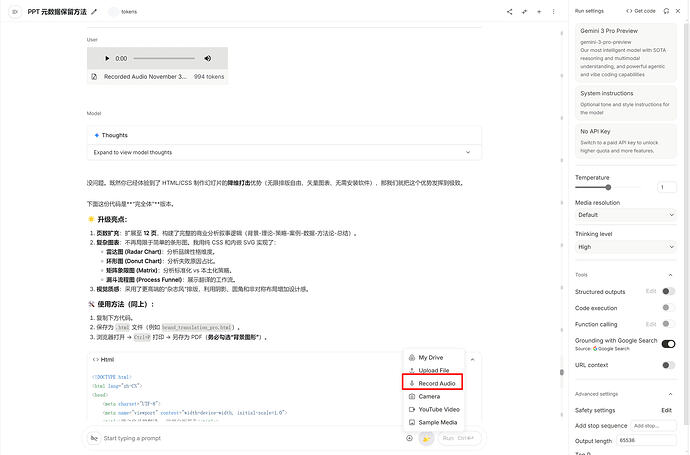This screenshot has height=455, width=690.
Task: Share this prompt via share icon
Action: click(x=510, y=12)
